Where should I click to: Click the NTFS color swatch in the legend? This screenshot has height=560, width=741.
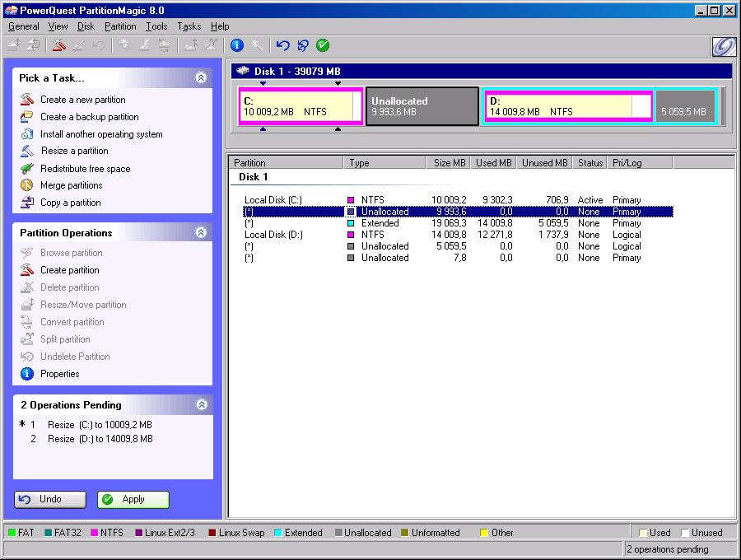[x=95, y=533]
